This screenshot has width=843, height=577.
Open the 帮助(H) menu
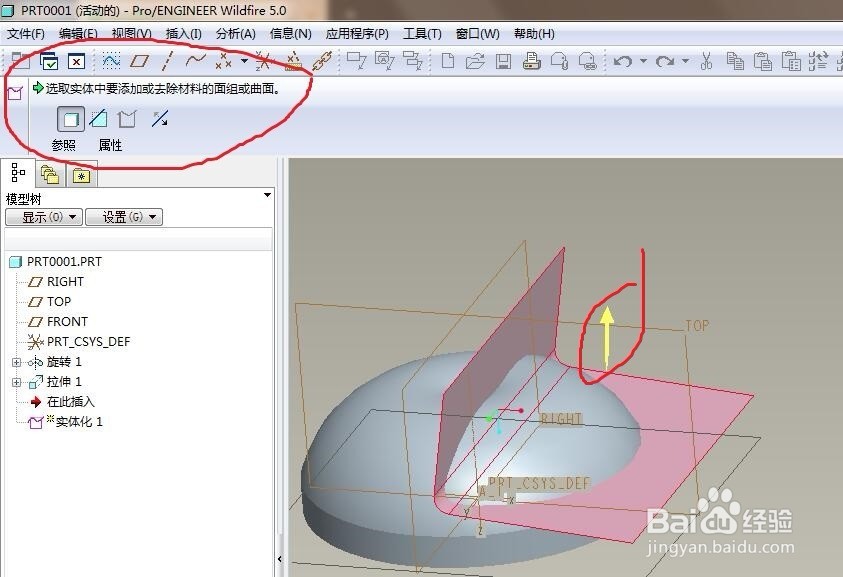(534, 34)
